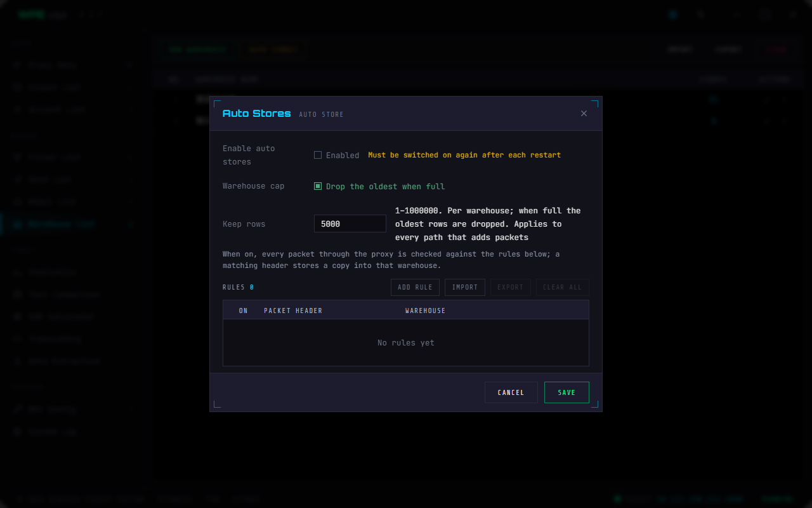Image resolution: width=812 pixels, height=508 pixels.
Task: Click the Warehouse column heading
Action: pyautogui.click(x=425, y=311)
